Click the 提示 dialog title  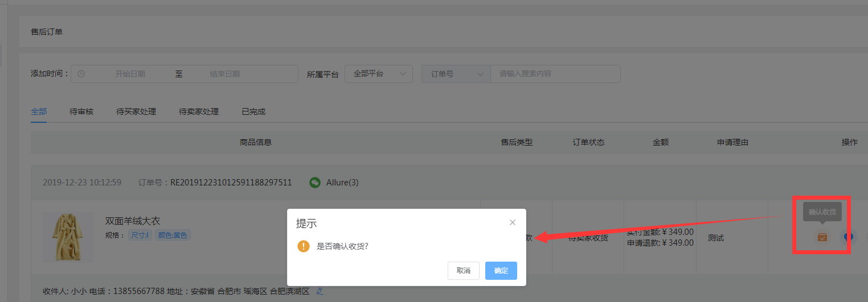pos(306,224)
